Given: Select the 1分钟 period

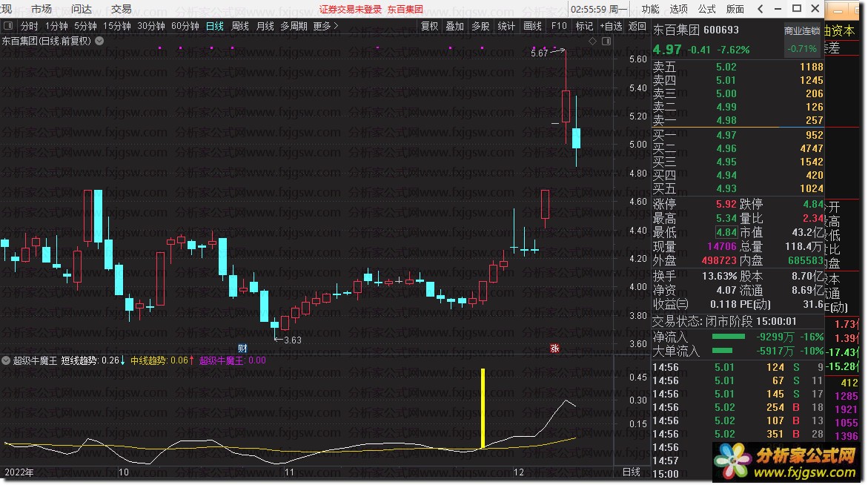Looking at the screenshot, I should [56, 26].
